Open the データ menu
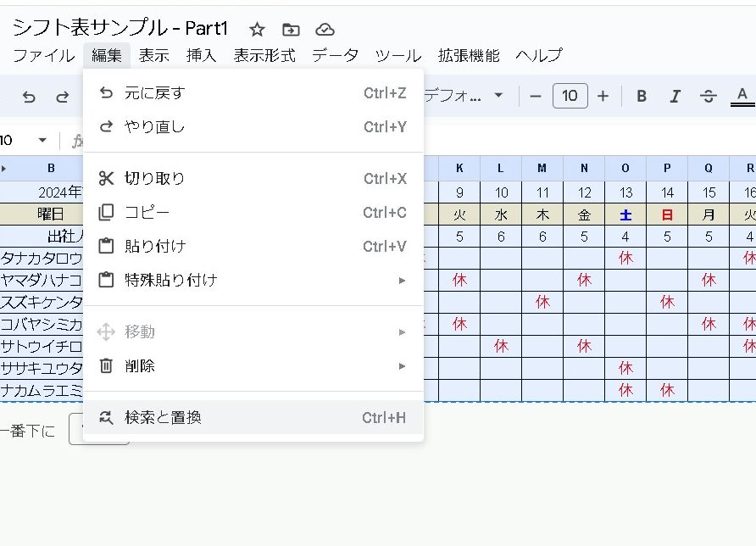 335,56
